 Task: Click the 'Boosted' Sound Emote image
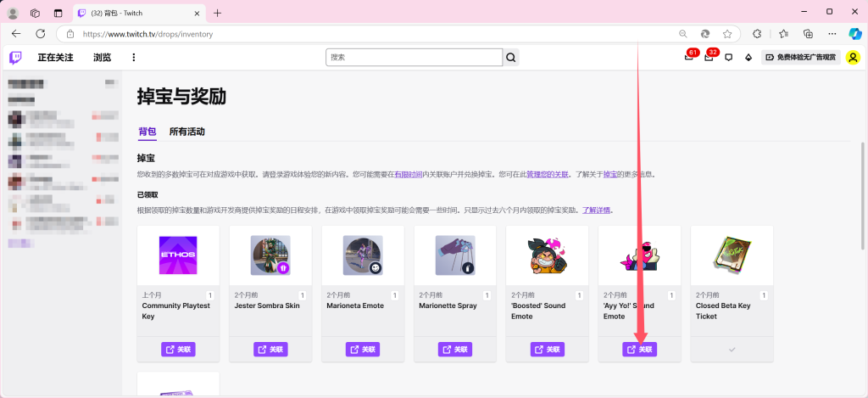click(547, 255)
